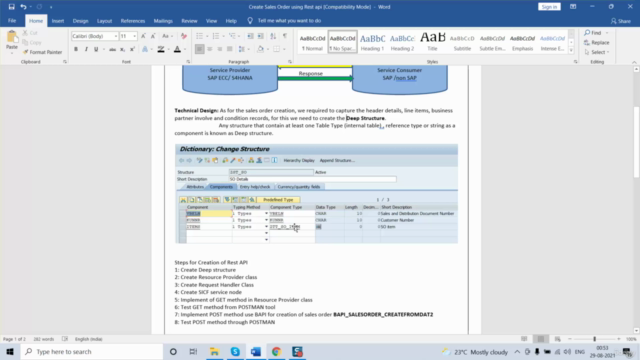Apply strikethrough to text
The image size is (640, 360).
pyautogui.click(x=112, y=49)
